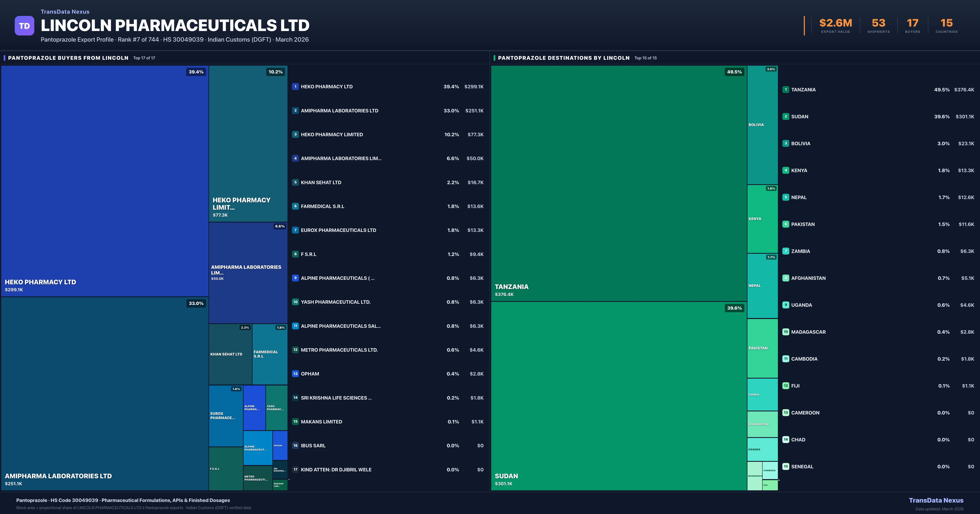This screenshot has height=514, width=980.
Task: Select the BOLIVIA color block in treemap
Action: pos(762,124)
